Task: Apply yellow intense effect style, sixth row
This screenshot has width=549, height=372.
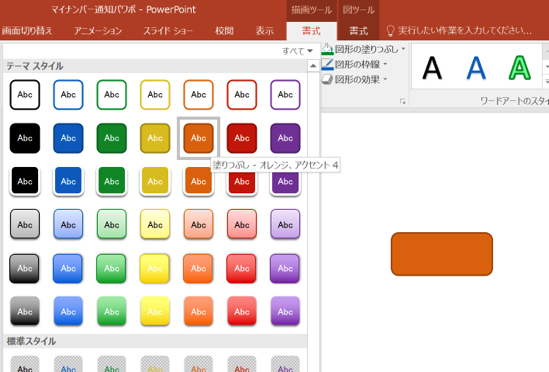Action: coord(155,311)
